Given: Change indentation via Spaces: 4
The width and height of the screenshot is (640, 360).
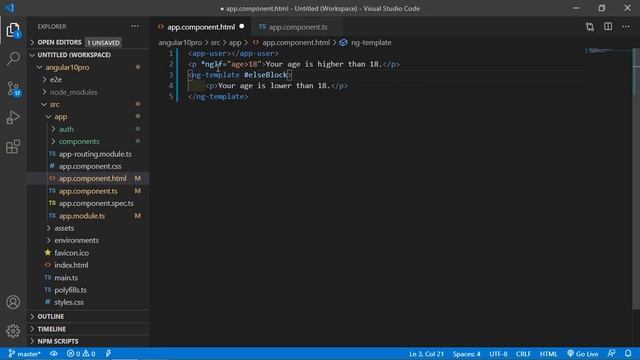Looking at the screenshot, I should tap(466, 354).
